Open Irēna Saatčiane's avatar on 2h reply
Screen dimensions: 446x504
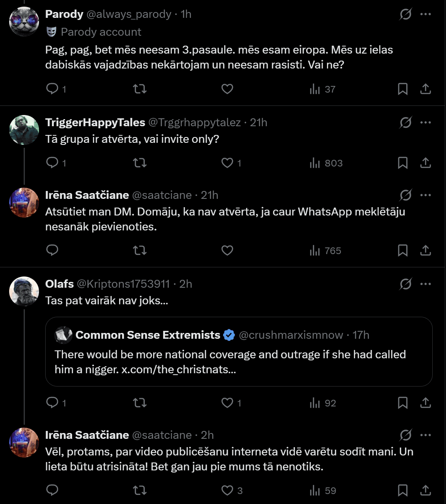24,443
